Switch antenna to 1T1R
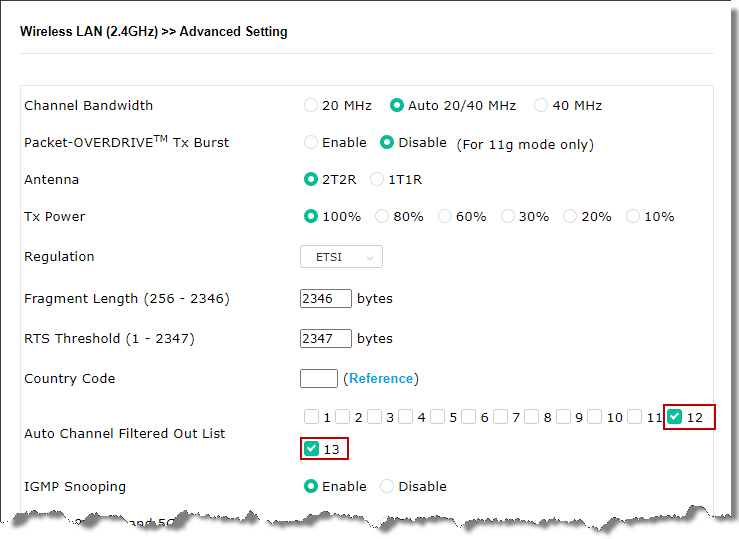This screenshot has height=539, width=739. click(377, 179)
